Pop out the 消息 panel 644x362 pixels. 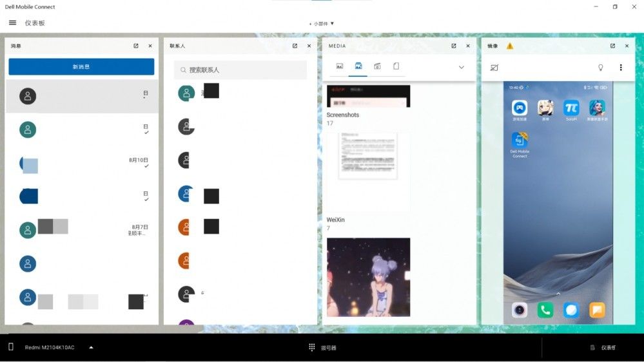(136, 46)
